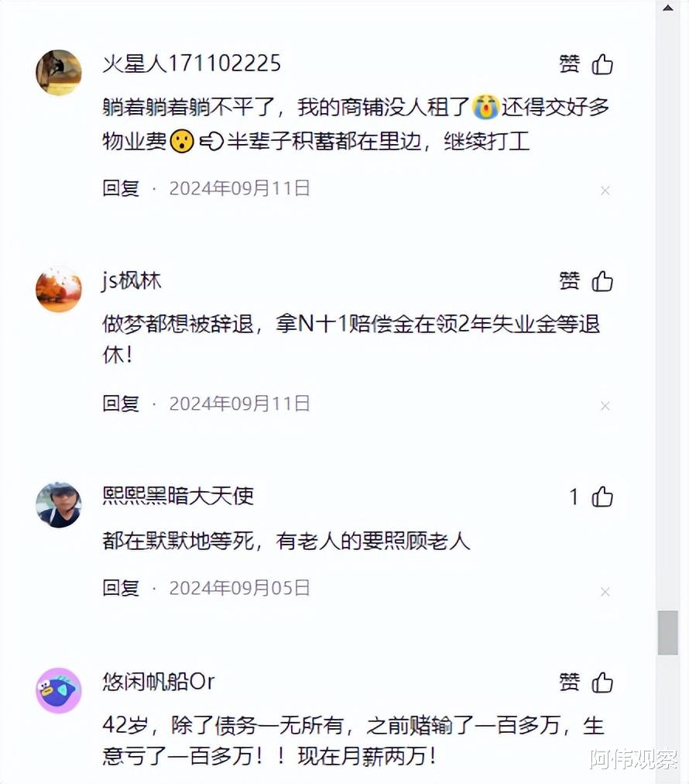Visit the 悠闲帆船Or username link
The width and height of the screenshot is (689, 784).
[x=159, y=682]
